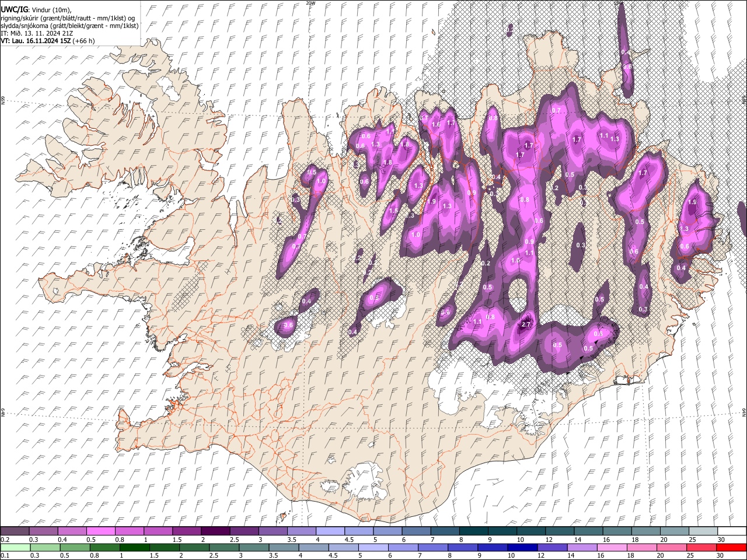Click the '0.2' label in snow legend
The height and width of the screenshot is (560, 747).
pos(4,539)
